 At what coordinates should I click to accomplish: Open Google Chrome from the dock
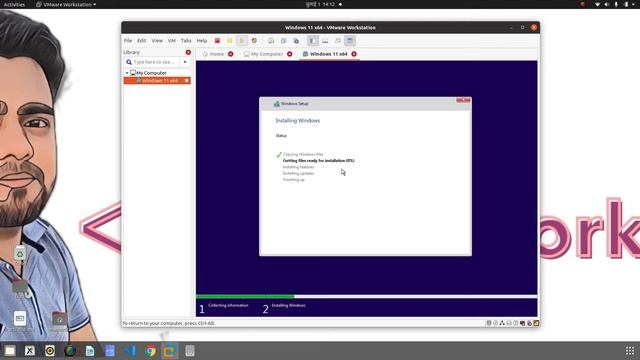(150, 351)
